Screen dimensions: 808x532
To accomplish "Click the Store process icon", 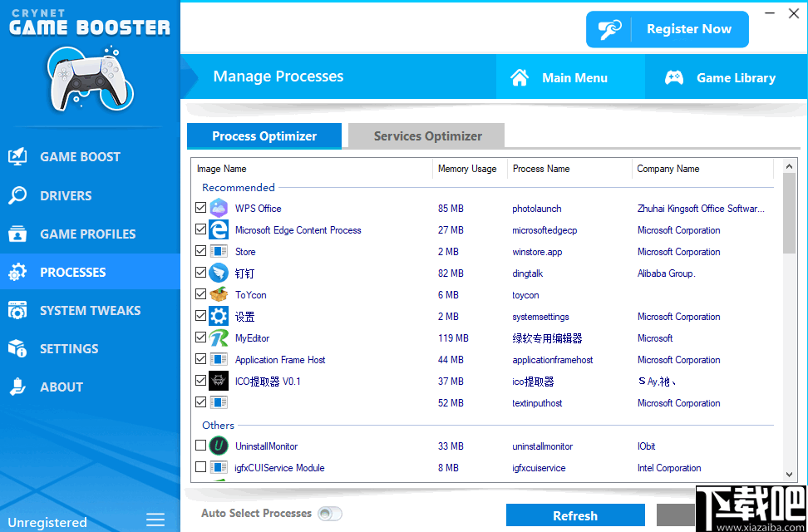I will [219, 252].
